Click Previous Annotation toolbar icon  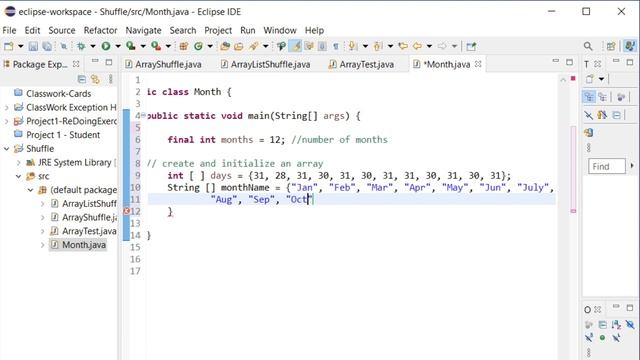click(x=378, y=47)
